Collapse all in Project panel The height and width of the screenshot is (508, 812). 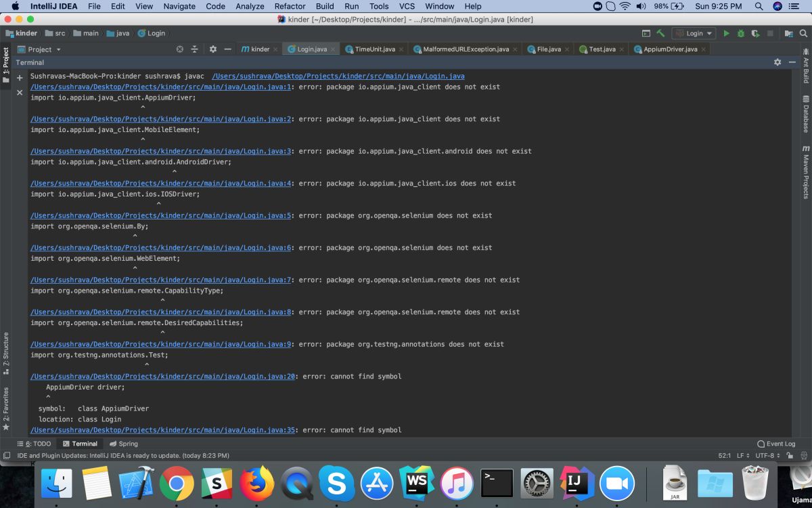pos(194,49)
